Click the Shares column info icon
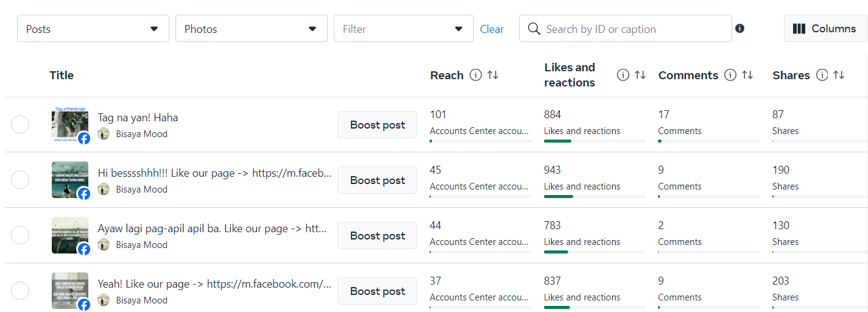This screenshot has width=868, height=312. (822, 75)
